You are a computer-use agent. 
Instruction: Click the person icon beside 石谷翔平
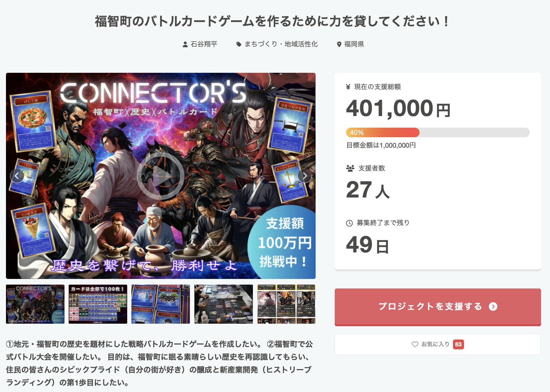point(185,44)
